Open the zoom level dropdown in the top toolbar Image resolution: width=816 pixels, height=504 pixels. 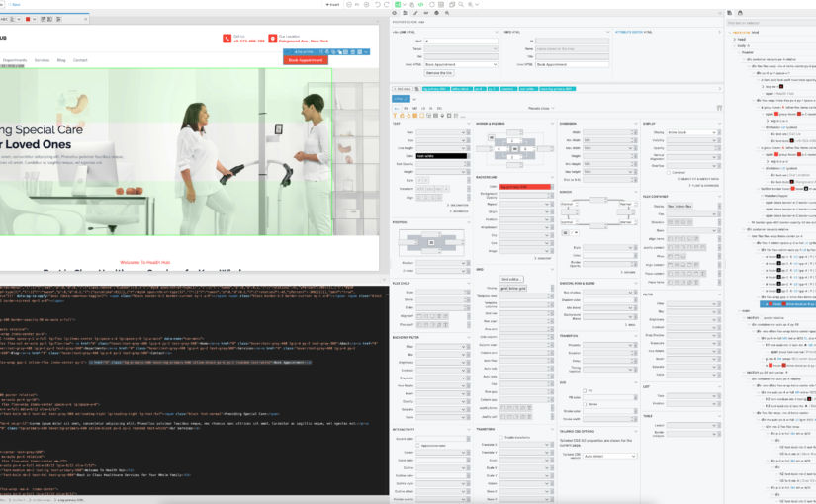(473, 4)
